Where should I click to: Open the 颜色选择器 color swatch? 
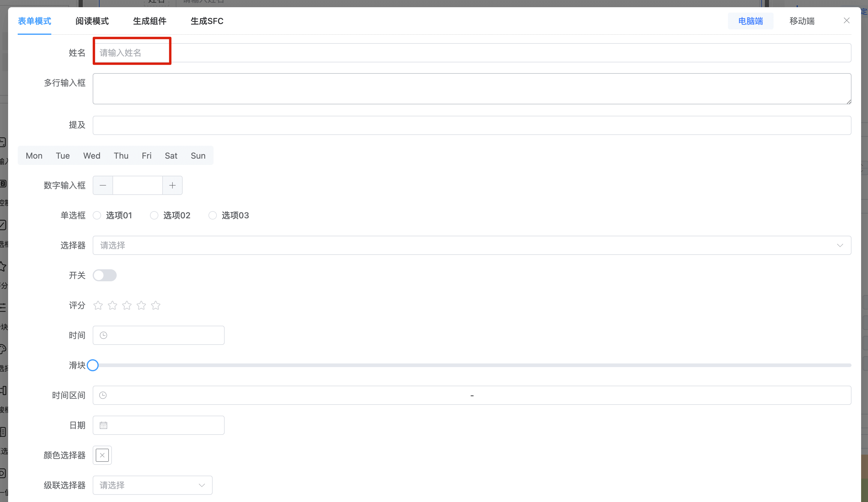click(102, 455)
